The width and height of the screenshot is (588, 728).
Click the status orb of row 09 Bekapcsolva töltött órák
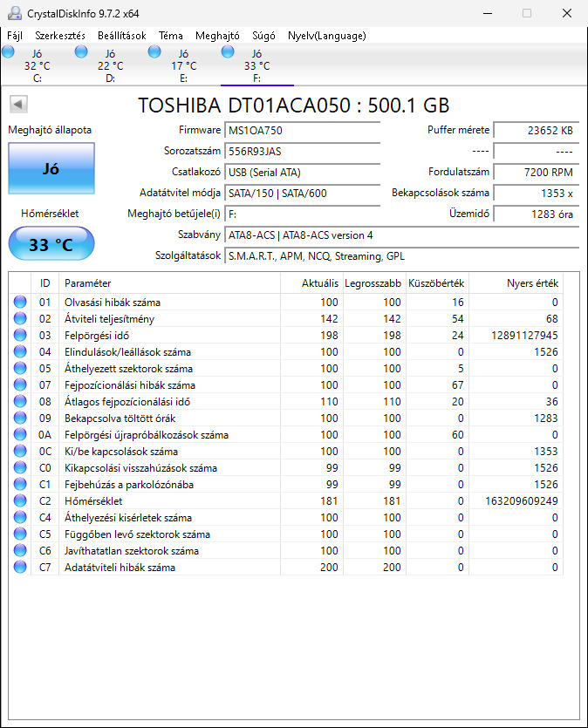coord(20,418)
